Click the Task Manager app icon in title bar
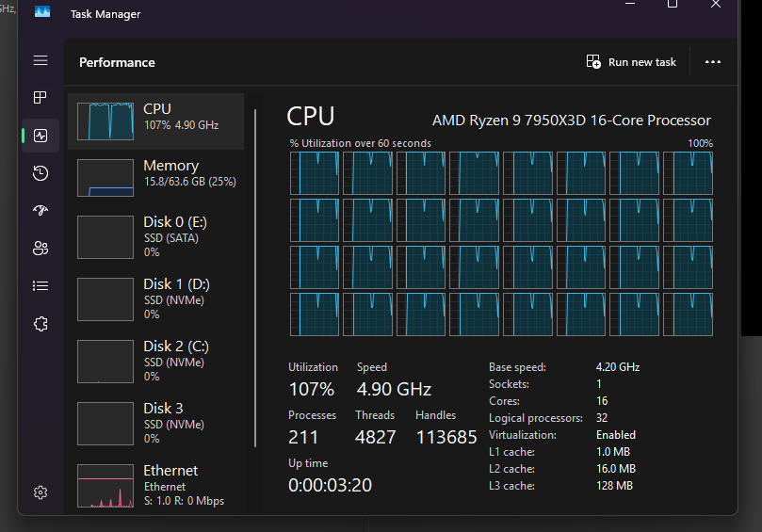The image size is (762, 532). tap(42, 11)
